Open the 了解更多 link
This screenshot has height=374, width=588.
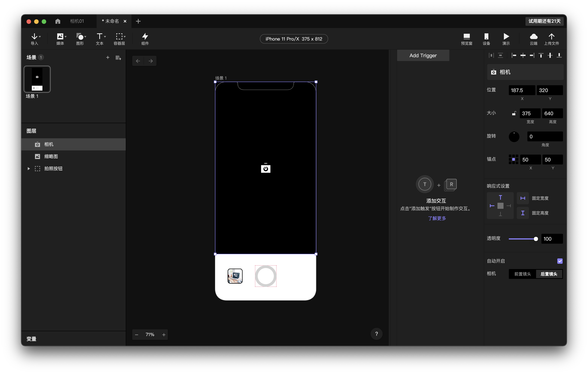[437, 218]
